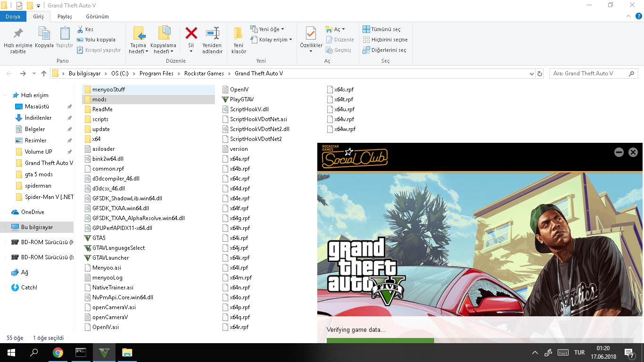This screenshot has height=362, width=644.
Task: Click Yolu kopyala in ribbon
Action: point(96,40)
